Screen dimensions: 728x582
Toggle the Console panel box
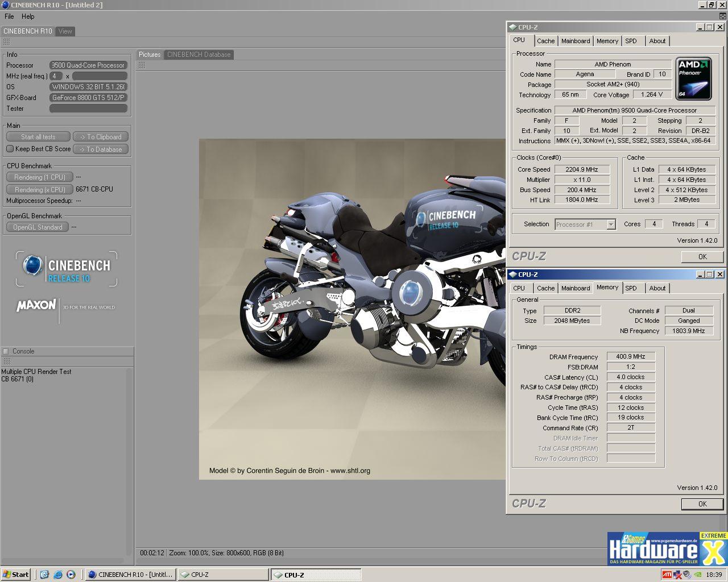(6, 351)
